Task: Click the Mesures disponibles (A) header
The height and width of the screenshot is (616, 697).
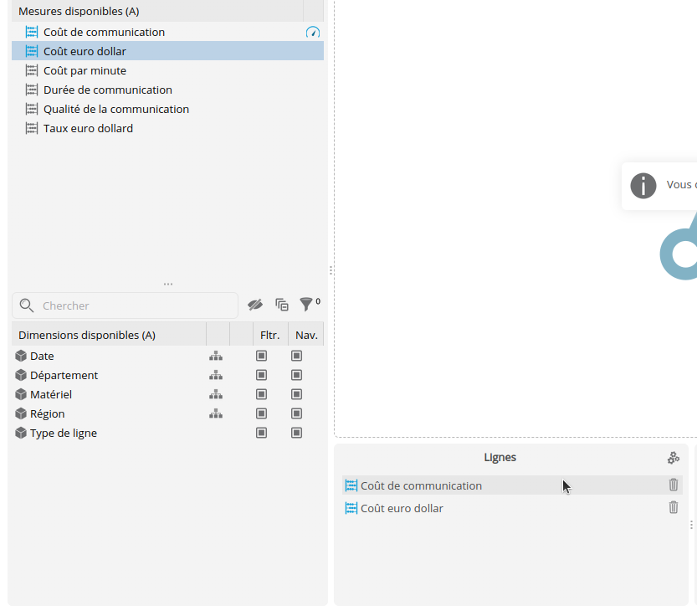Action: 79,12
